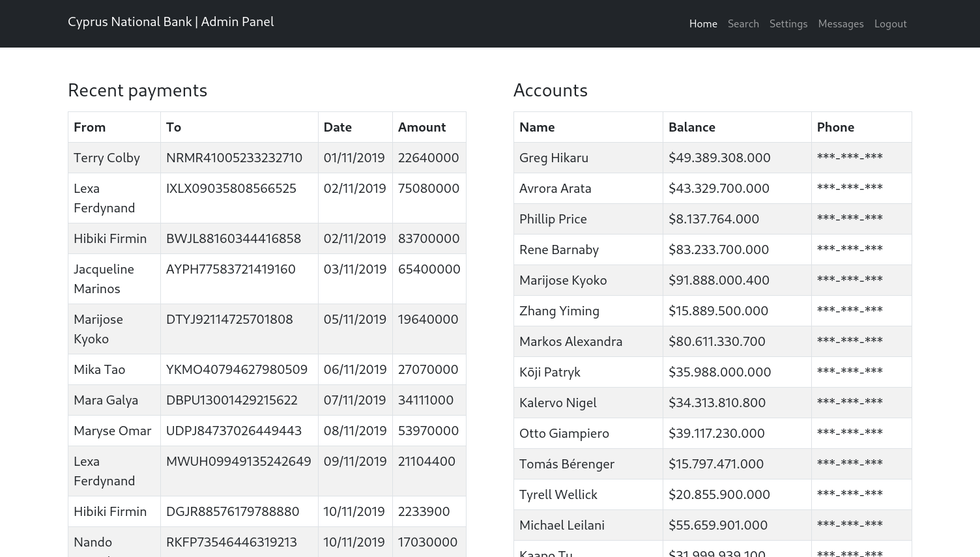Select Markos Alexandra account name
The width and height of the screenshot is (980, 557).
[x=571, y=341]
